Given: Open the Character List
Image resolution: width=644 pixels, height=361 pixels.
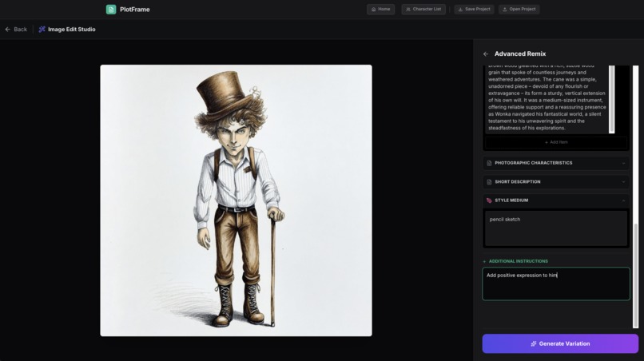Looking at the screenshot, I should point(423,9).
